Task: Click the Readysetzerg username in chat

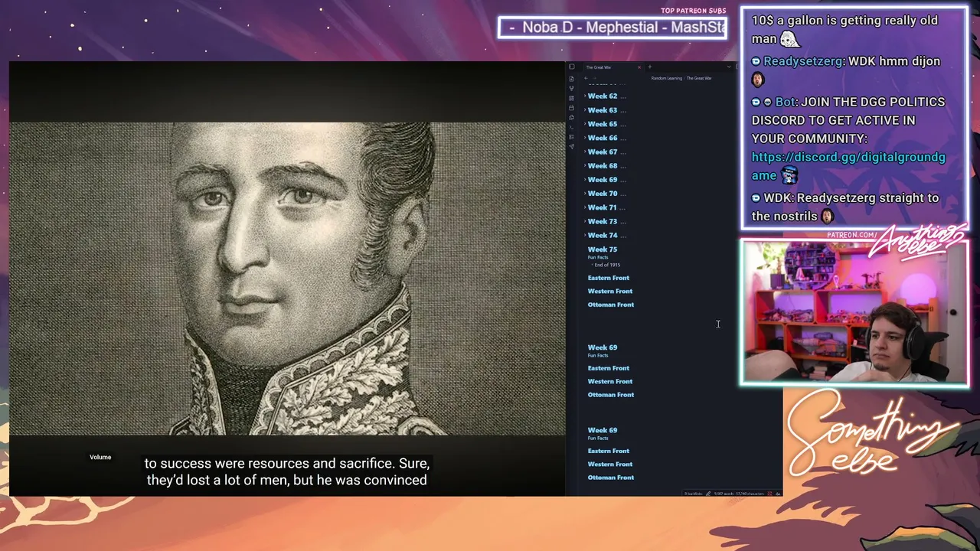Action: point(803,61)
